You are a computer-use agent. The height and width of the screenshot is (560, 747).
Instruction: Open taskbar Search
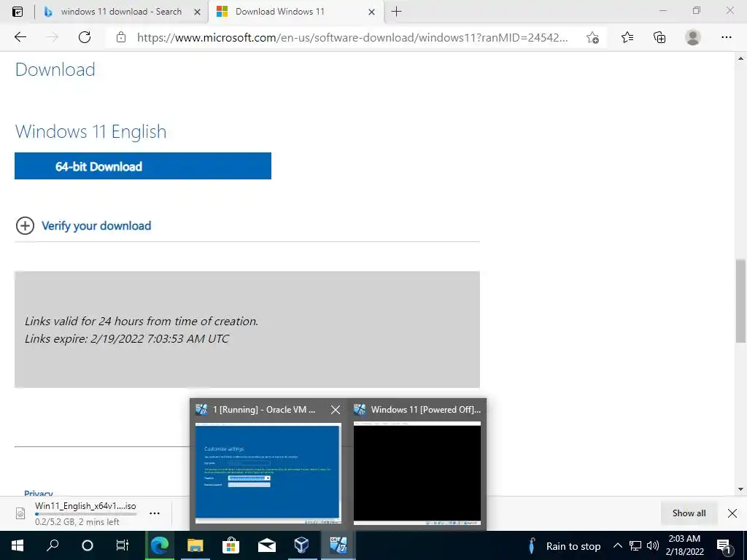tap(53, 545)
